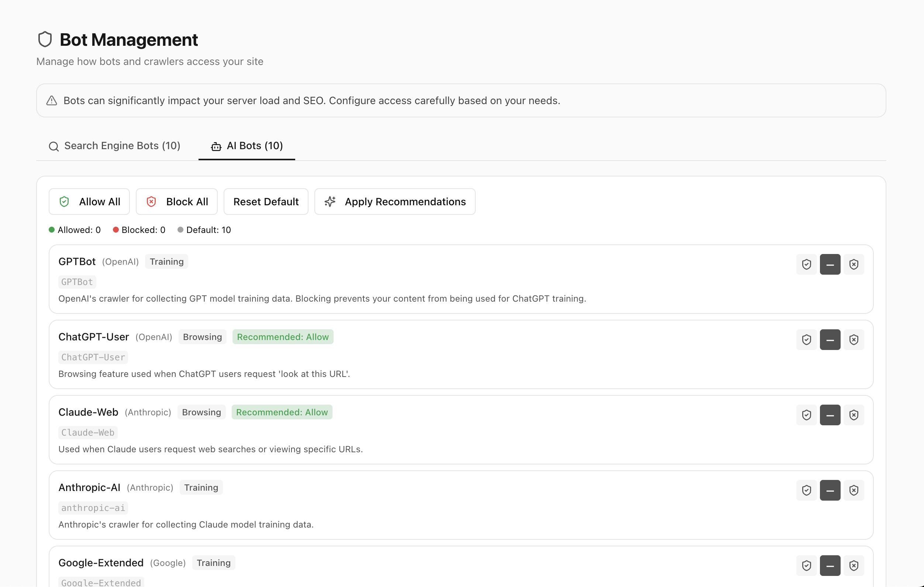The width and height of the screenshot is (924, 587).
Task: Set GPTBot to default with the minus button
Action: [830, 264]
